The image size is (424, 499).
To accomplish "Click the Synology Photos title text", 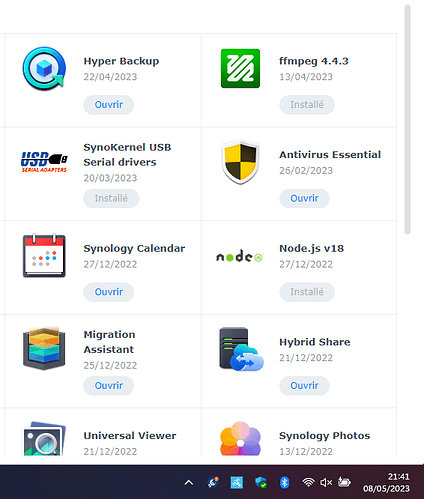I will coord(325,436).
